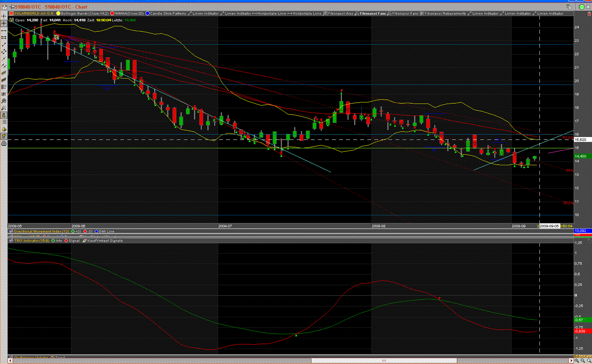Click the 2009-06 date label

[78, 226]
